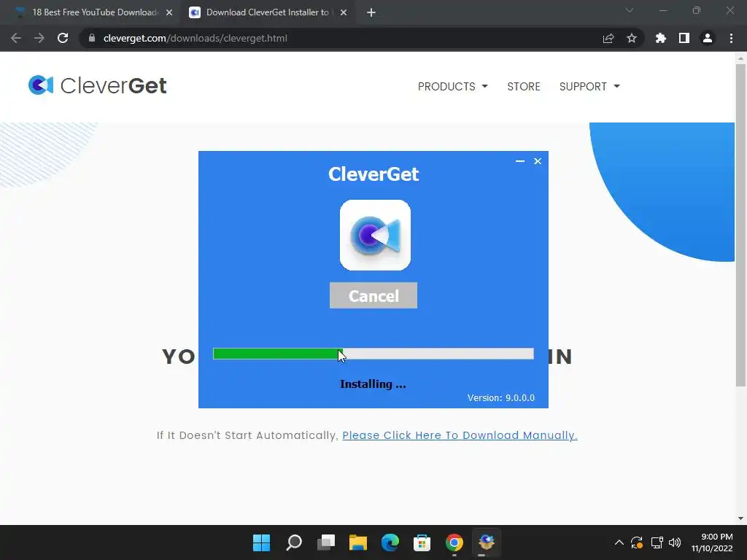The height and width of the screenshot is (560, 747).
Task: Open File Explorer from taskbar
Action: click(x=357, y=542)
